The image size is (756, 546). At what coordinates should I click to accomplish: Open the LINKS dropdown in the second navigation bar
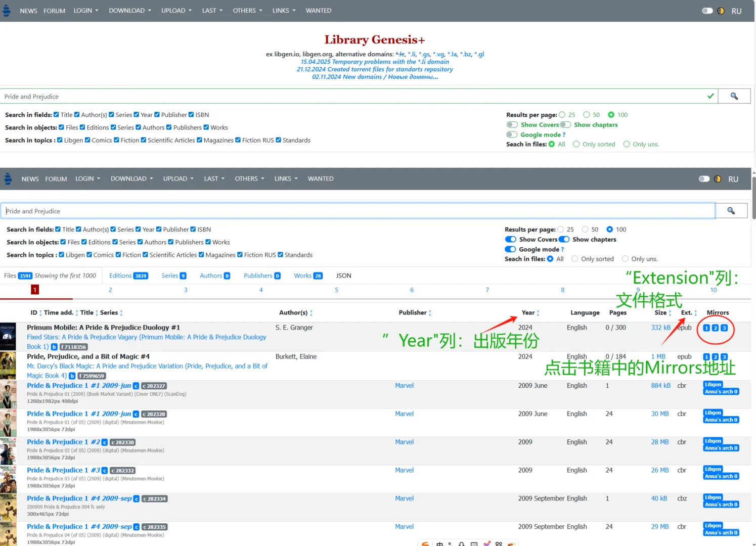(286, 179)
